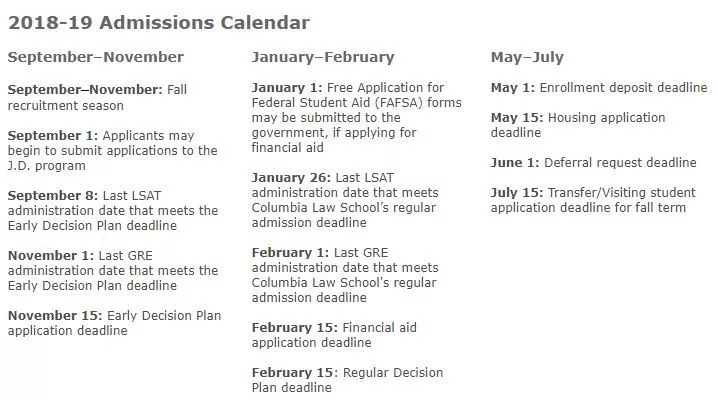
Task: Select the May–July column heading
Action: click(528, 57)
